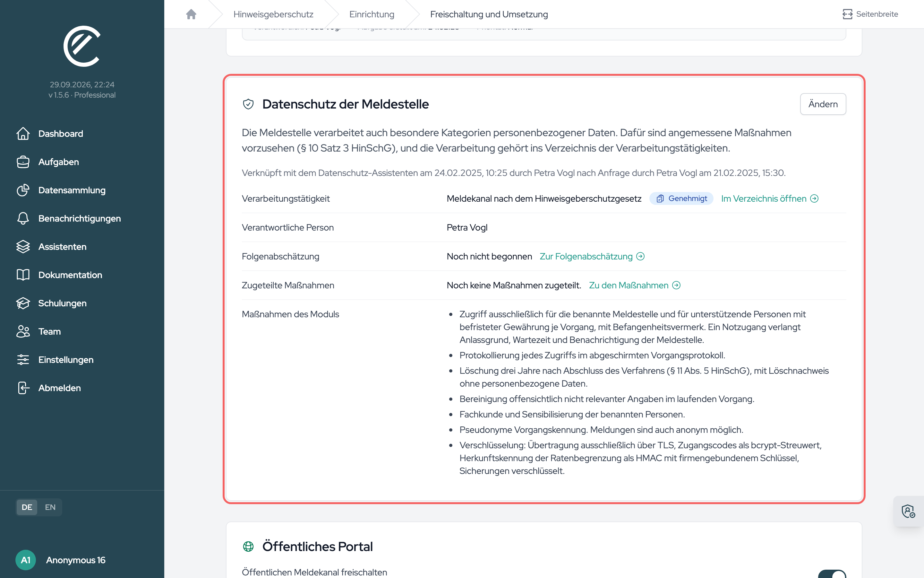The height and width of the screenshot is (578, 924).
Task: Click the Dokumentation book icon
Action: click(x=23, y=275)
